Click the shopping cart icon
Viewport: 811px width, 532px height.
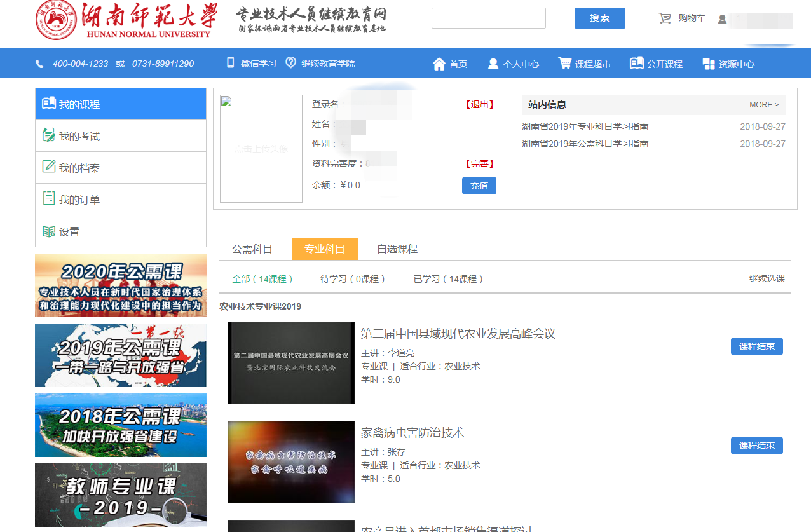pos(665,18)
